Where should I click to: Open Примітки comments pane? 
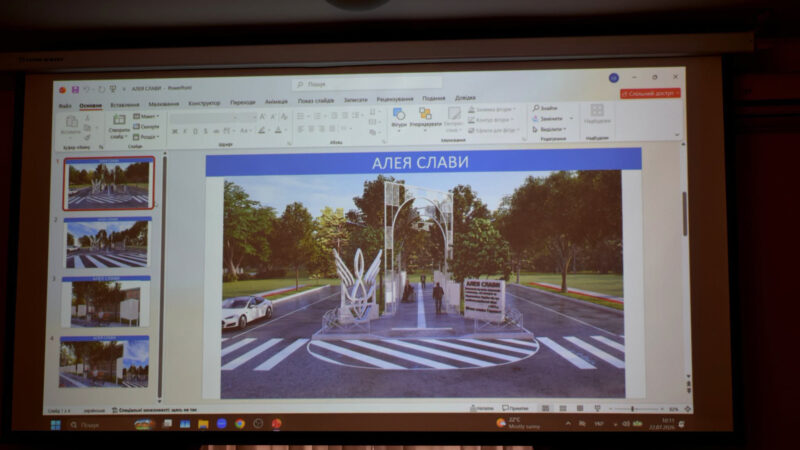[515, 408]
